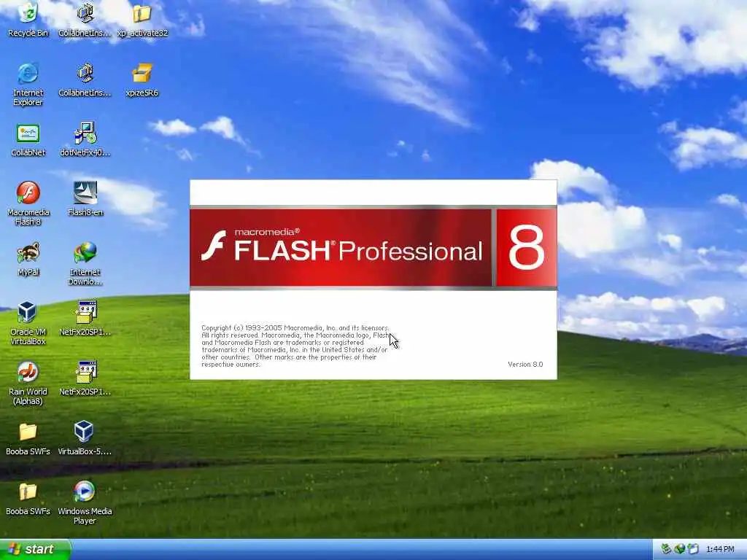Open the Recycle Bin desktop icon
This screenshot has width=747, height=560.
(x=28, y=20)
